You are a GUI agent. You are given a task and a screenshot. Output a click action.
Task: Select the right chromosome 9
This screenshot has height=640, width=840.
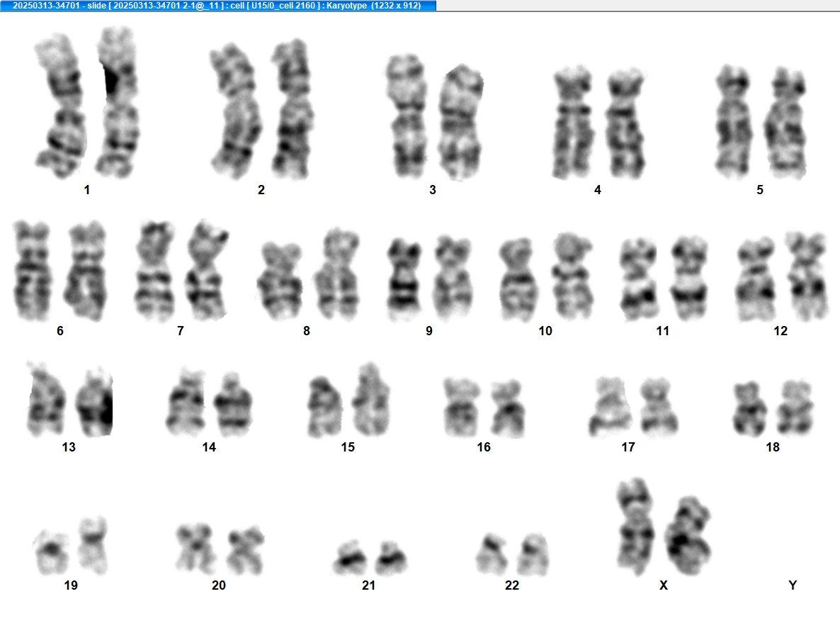click(x=453, y=279)
